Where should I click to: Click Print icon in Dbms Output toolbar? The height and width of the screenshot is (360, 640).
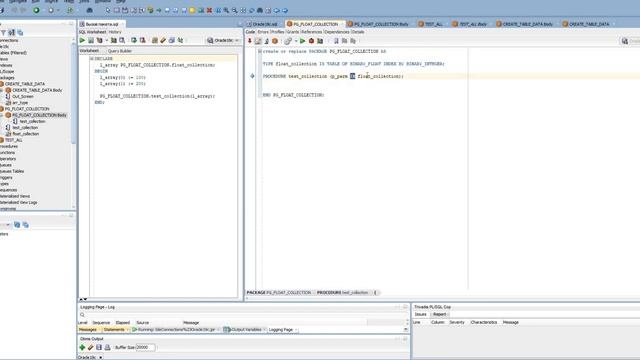pos(107,347)
